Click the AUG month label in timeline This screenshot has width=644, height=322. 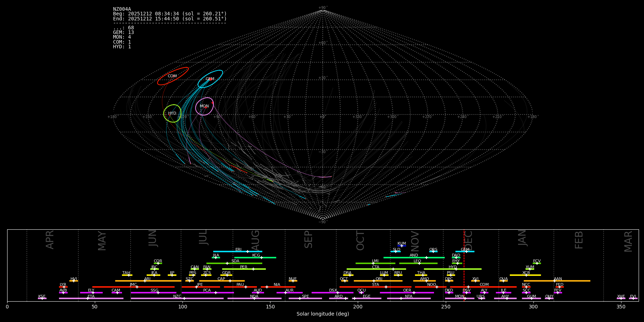[x=255, y=240]
